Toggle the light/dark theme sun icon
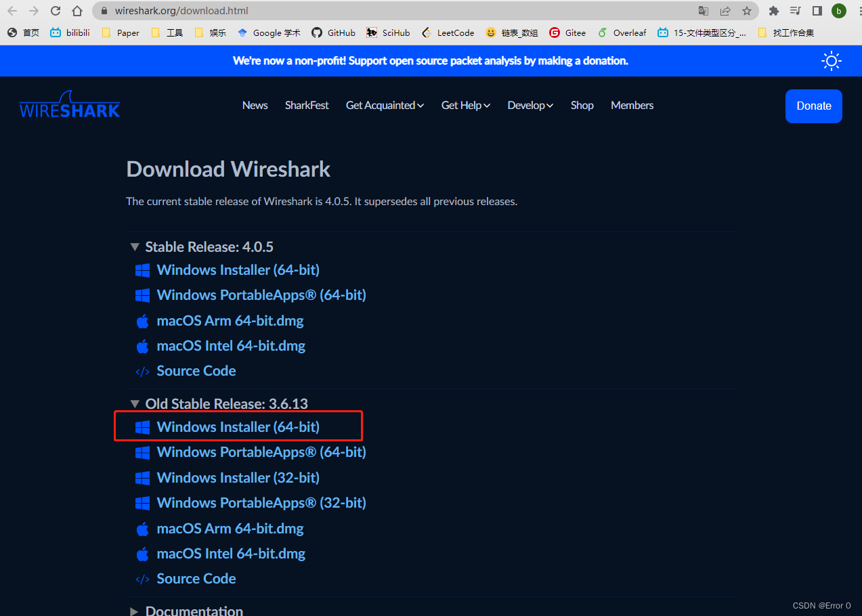Image resolution: width=862 pixels, height=616 pixels. (831, 60)
